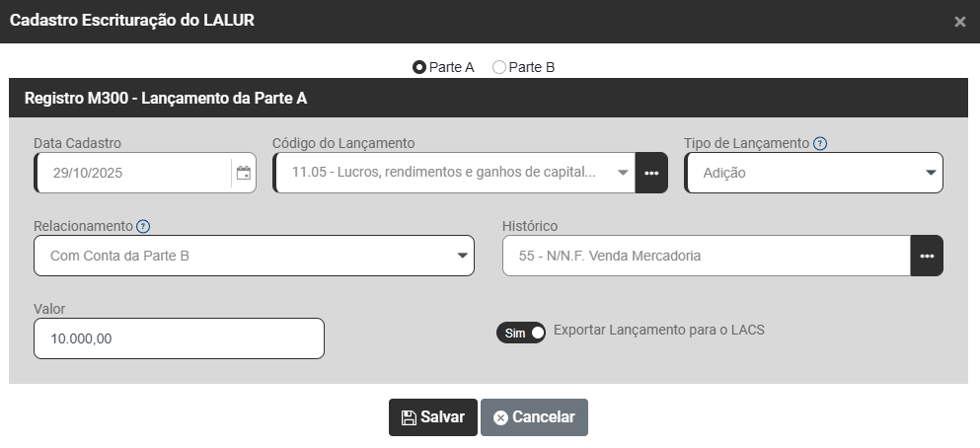Open Histórico search with ellipsis button
The width and height of the screenshot is (980, 448).
(x=927, y=256)
